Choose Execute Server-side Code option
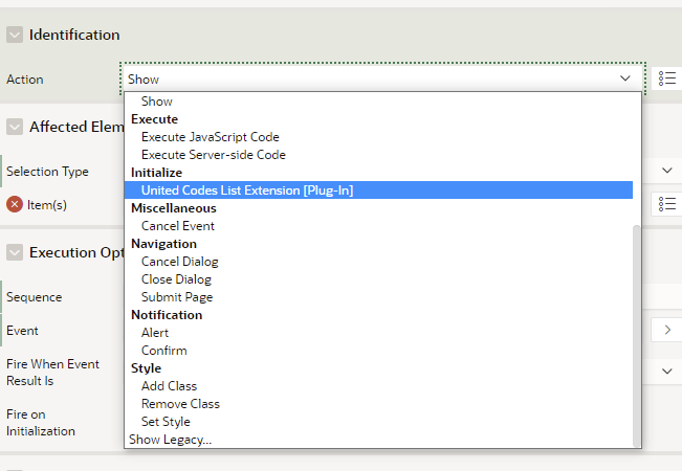Screen dimensions: 682x471 [378, 155]
